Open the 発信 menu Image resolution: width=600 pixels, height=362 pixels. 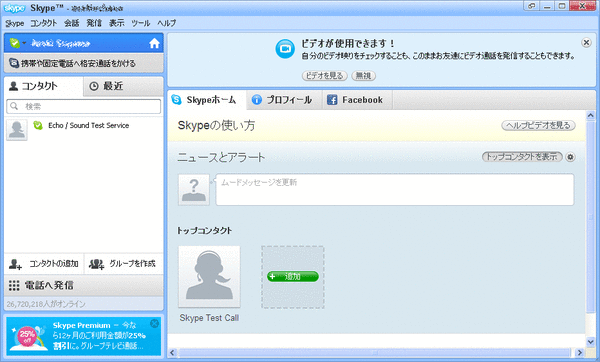point(94,23)
